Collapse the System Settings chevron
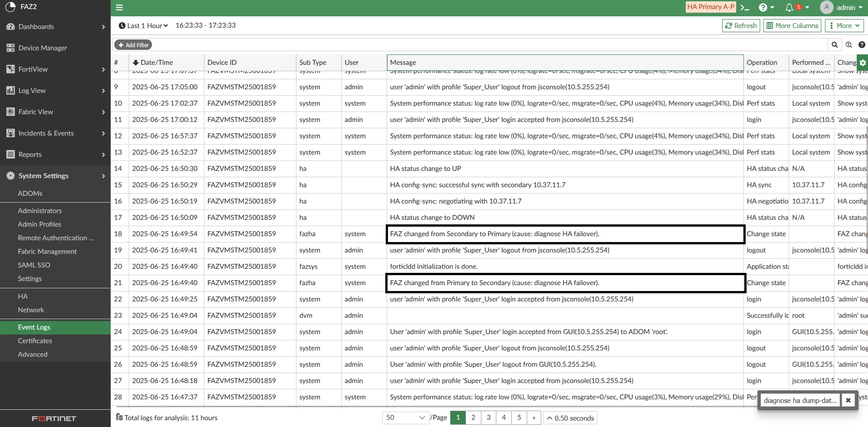 tap(103, 176)
